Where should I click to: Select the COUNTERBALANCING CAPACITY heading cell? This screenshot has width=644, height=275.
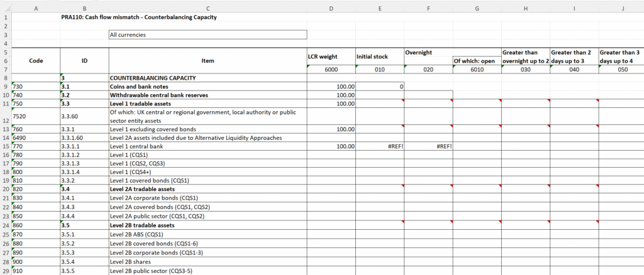click(x=208, y=77)
